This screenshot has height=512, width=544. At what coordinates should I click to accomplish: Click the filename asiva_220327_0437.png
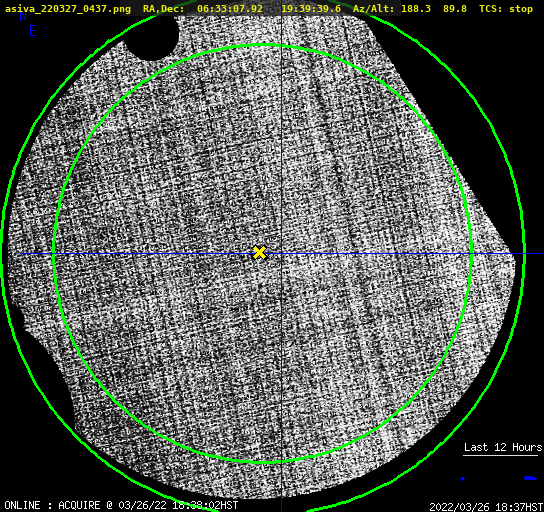pos(68,8)
